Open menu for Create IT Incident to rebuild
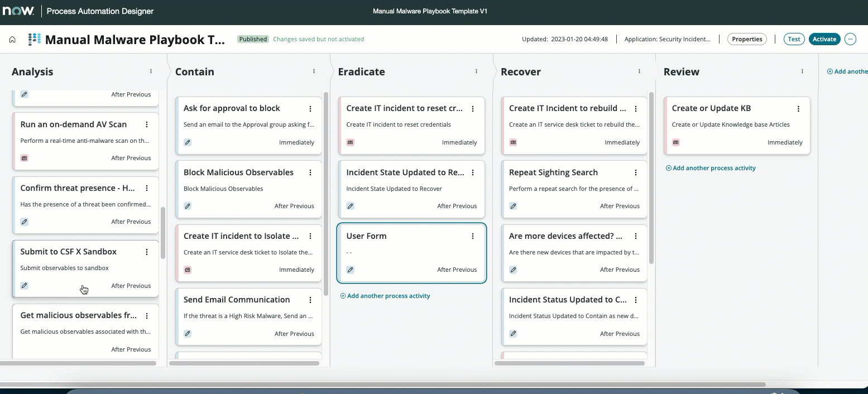The height and width of the screenshot is (394, 868). pos(636,108)
